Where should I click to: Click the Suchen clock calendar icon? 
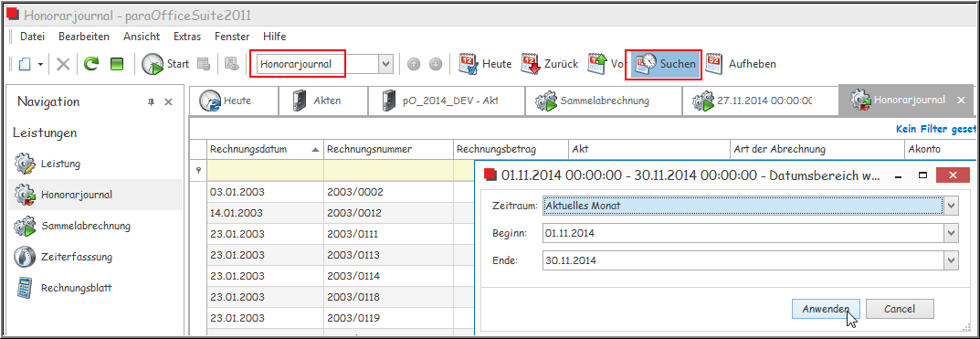click(x=647, y=63)
